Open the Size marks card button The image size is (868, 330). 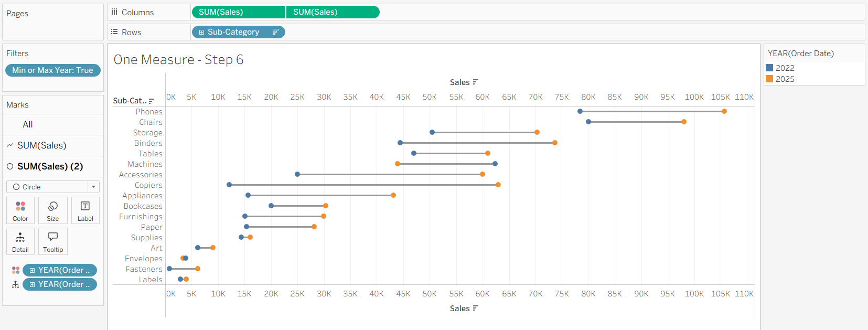coord(53,210)
